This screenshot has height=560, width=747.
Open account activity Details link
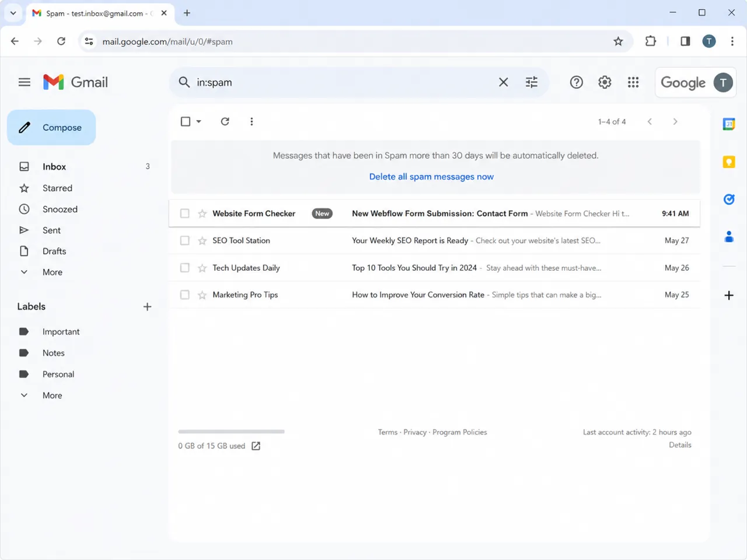click(x=680, y=445)
